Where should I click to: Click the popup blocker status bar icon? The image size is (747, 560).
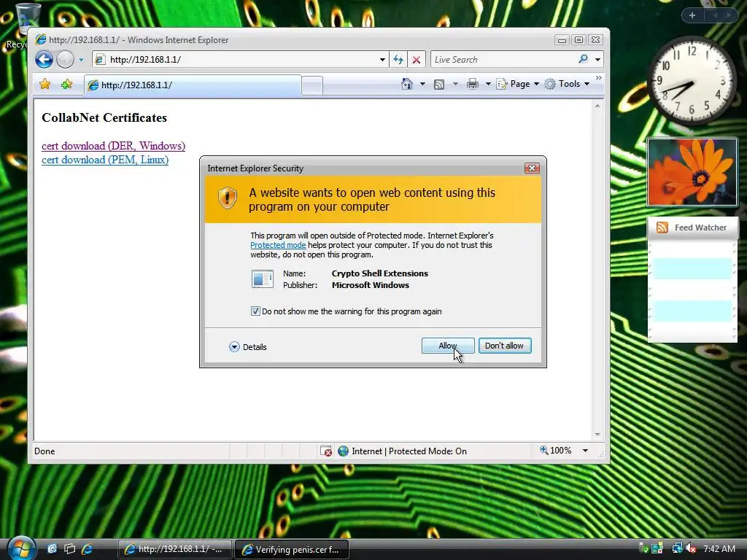pos(326,451)
